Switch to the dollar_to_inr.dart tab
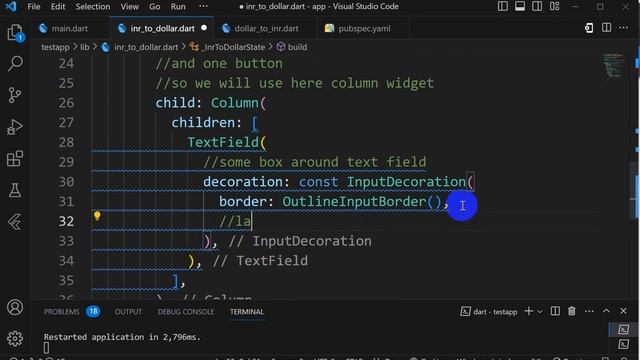Image resolution: width=640 pixels, height=360 pixels. (x=266, y=28)
